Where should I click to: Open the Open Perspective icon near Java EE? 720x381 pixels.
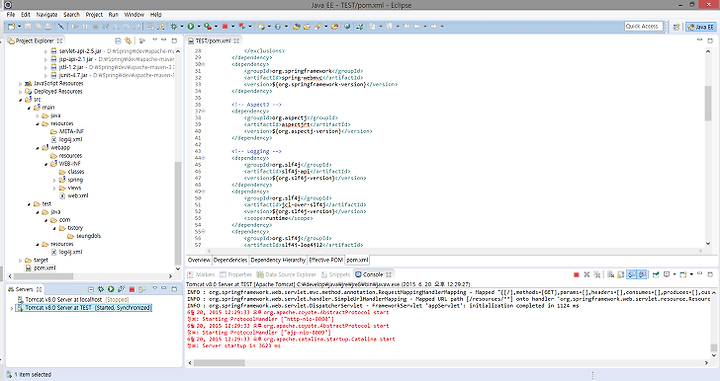pyautogui.click(x=676, y=27)
